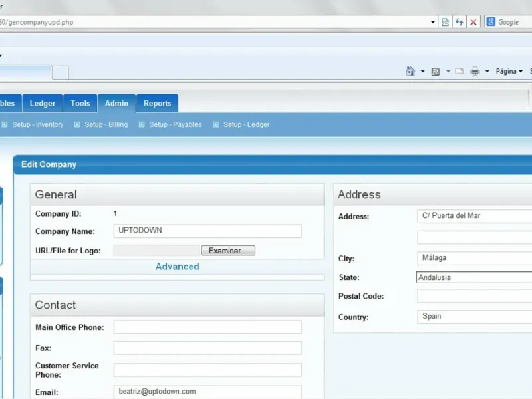
Task: Click the Main Office Phone field
Action: tap(207, 327)
